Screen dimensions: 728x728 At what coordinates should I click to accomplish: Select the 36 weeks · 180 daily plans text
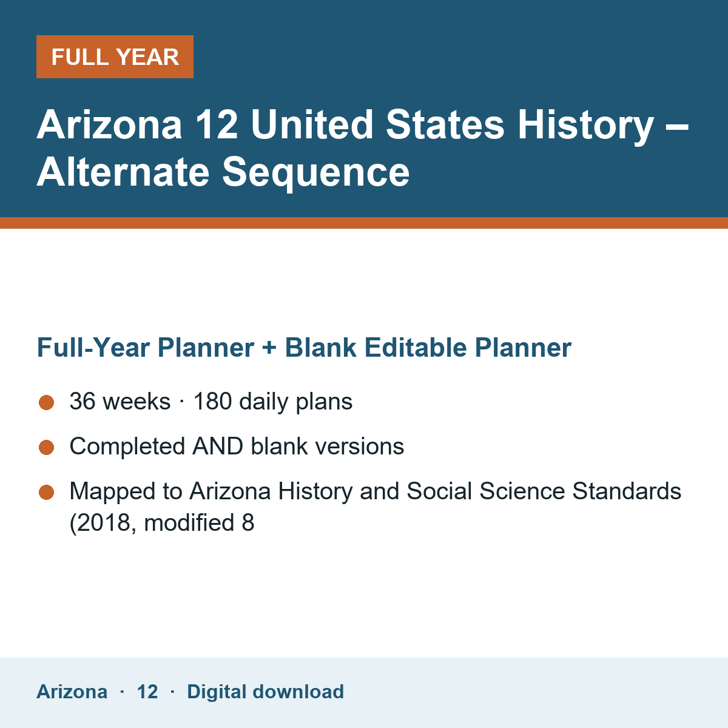211,402
